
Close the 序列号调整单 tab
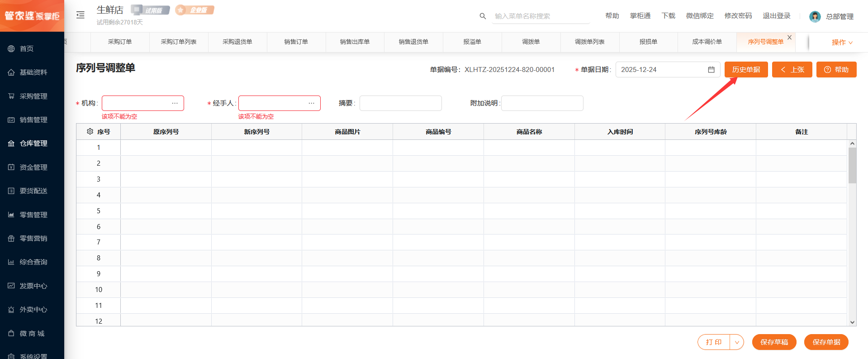pos(789,37)
